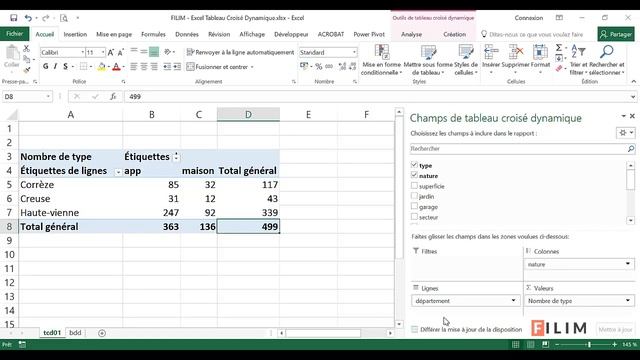Open the Étiquettes column labels filter

coord(176,157)
